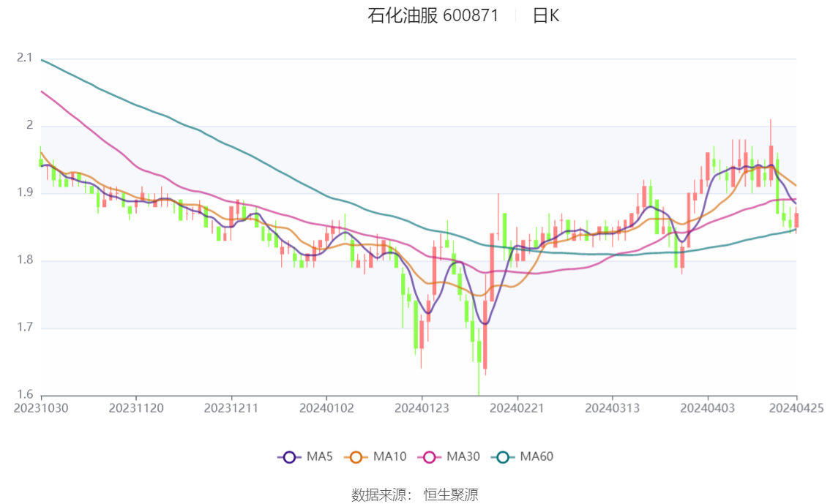Toggle the MA60 legend series
Image resolution: width=830 pixels, height=504 pixels.
[x=523, y=457]
